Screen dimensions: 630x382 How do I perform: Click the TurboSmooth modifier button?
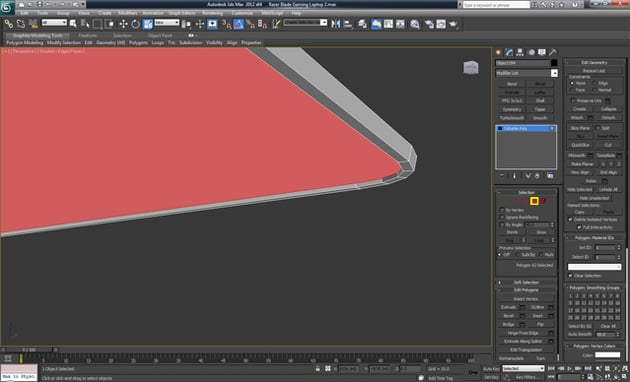pos(512,118)
